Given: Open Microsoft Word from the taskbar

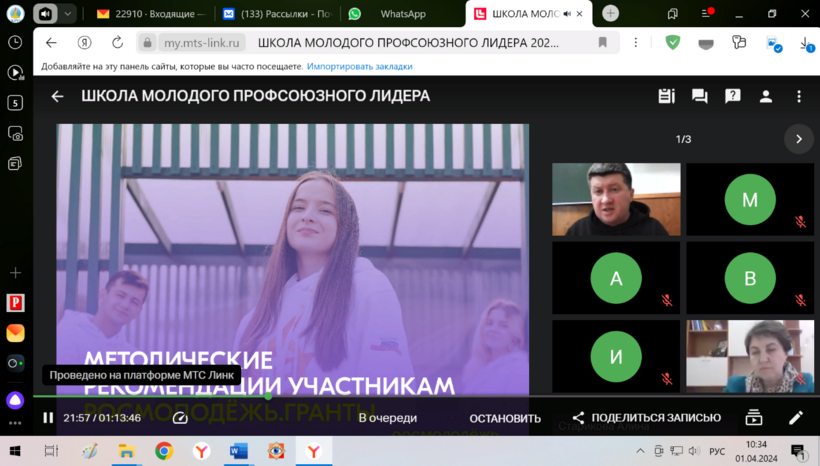Looking at the screenshot, I should 238,451.
